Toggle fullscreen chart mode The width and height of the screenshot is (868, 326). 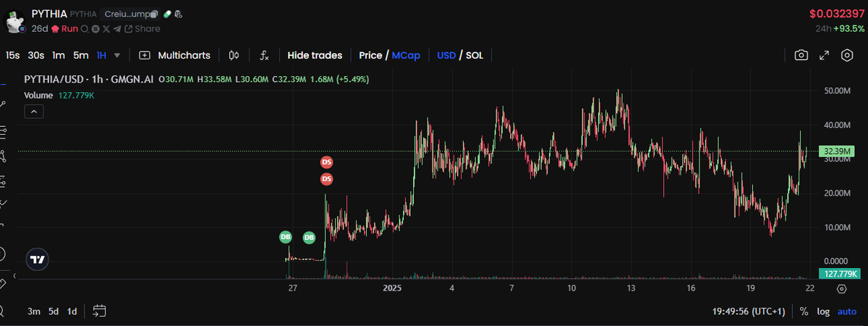(x=824, y=55)
